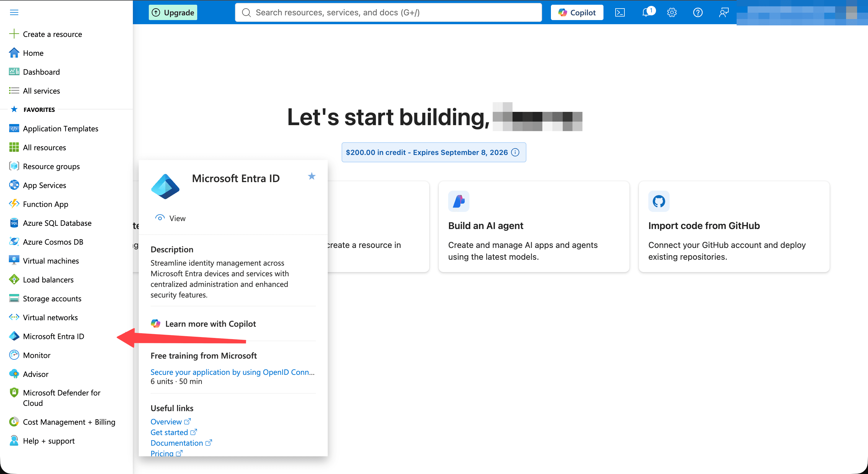This screenshot has width=868, height=474.
Task: Click the credit info circle icon
Action: [x=515, y=152]
